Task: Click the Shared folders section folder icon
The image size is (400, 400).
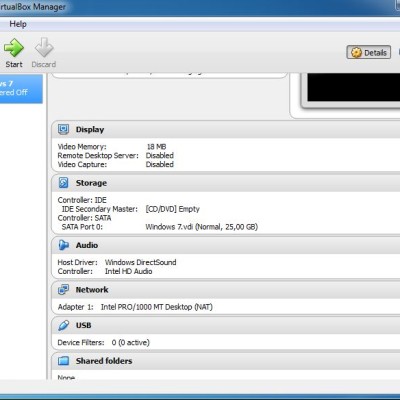Action: point(63,361)
